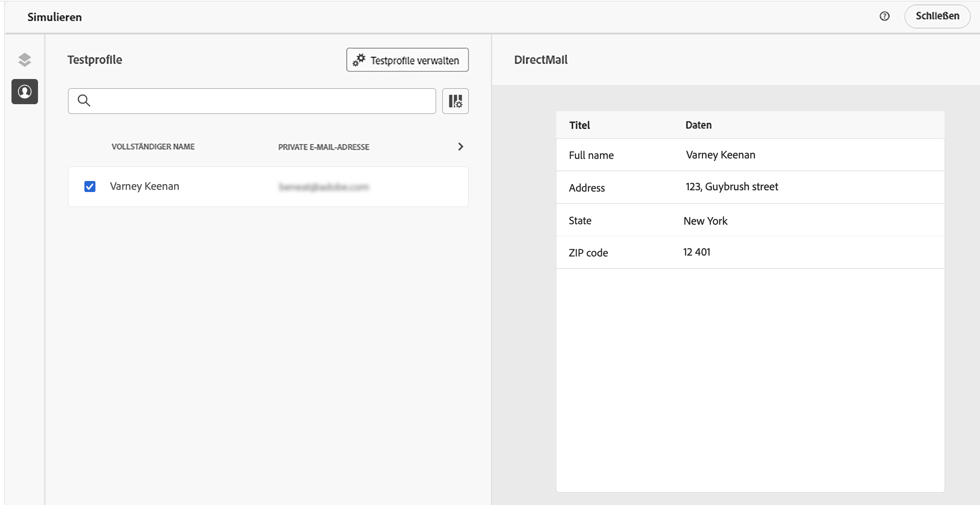Click the Titel column header
This screenshot has width=980, height=505.
pyautogui.click(x=579, y=125)
